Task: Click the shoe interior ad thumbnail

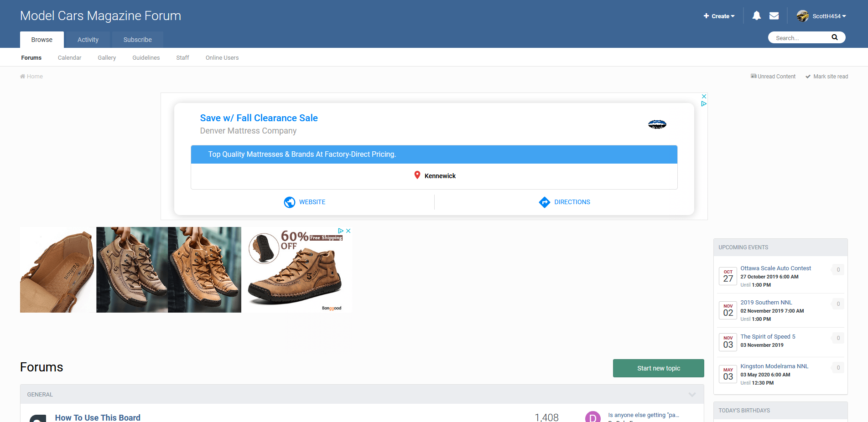Action: click(58, 270)
